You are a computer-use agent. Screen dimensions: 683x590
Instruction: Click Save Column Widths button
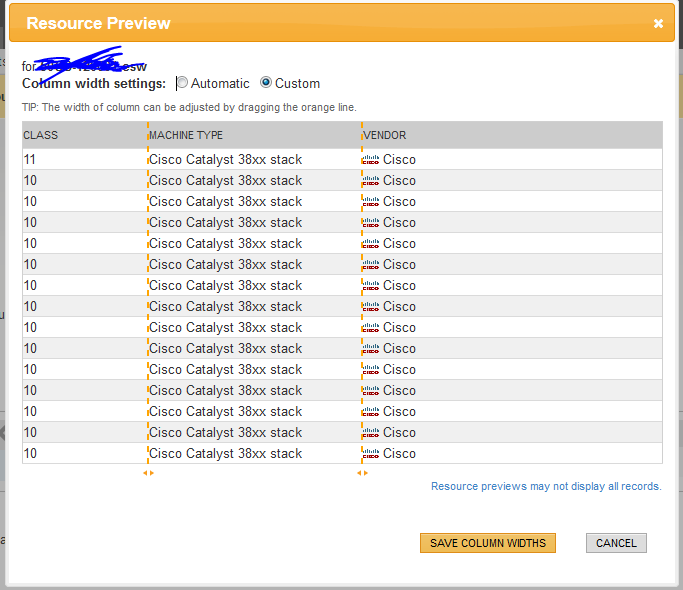coord(488,543)
